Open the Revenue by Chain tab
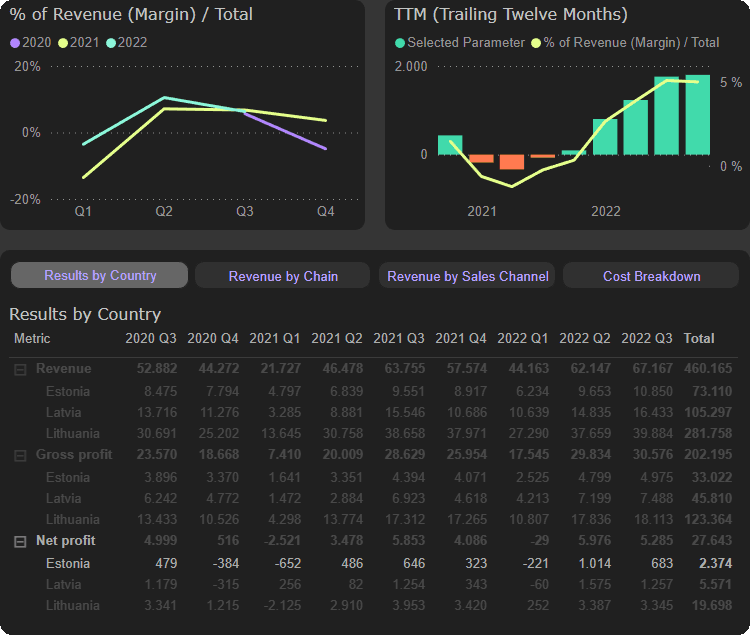 (x=283, y=276)
